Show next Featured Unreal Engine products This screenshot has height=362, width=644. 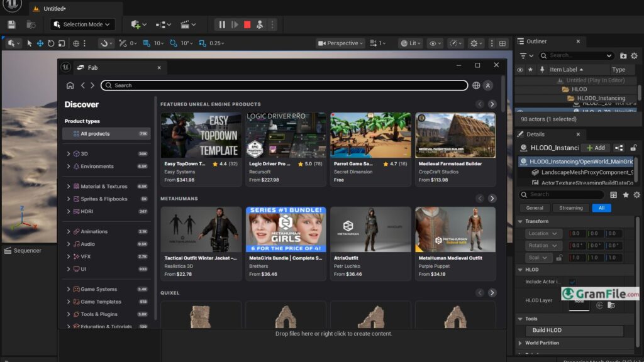(492, 104)
